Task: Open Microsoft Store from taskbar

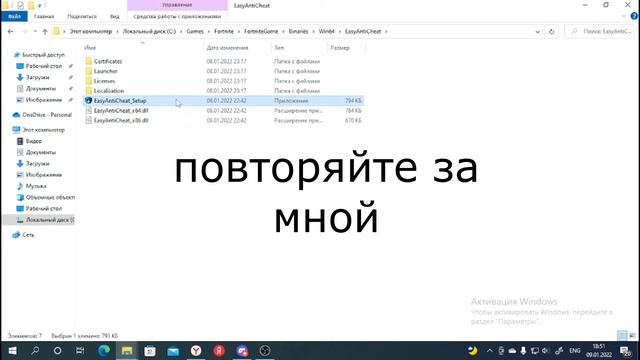Action: click(150, 351)
